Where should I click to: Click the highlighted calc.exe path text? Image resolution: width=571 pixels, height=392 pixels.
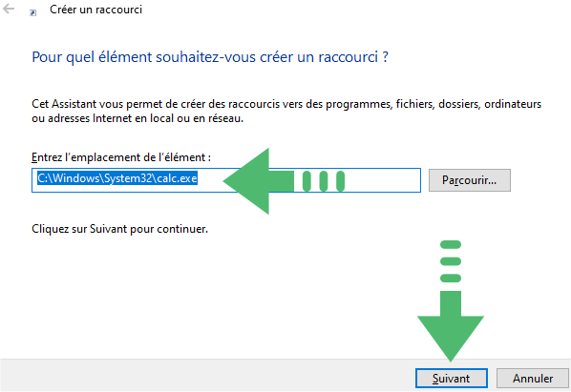click(x=117, y=178)
